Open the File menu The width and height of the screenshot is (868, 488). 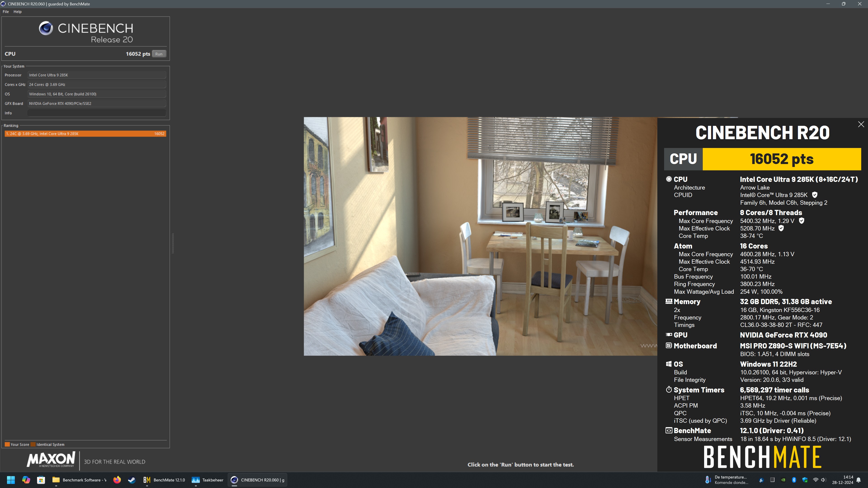tap(6, 12)
